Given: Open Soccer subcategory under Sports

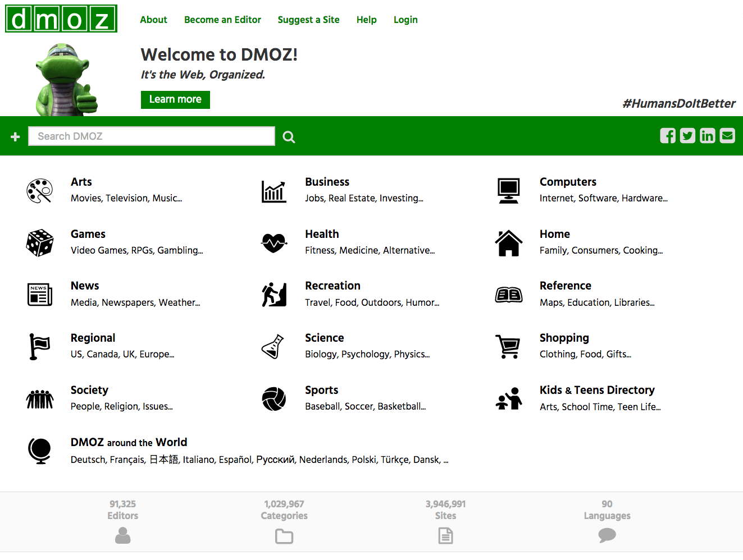Looking at the screenshot, I should (x=358, y=406).
